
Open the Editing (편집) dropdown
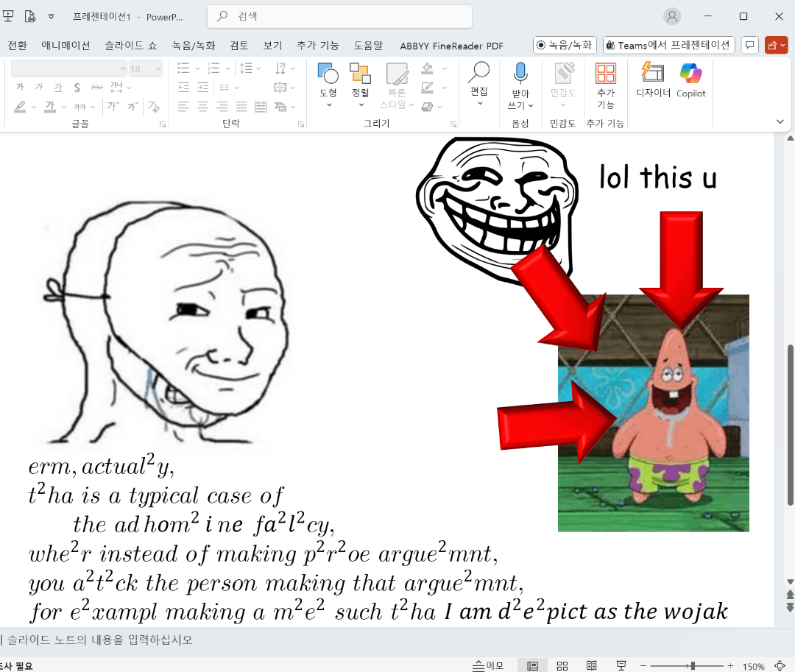click(479, 102)
